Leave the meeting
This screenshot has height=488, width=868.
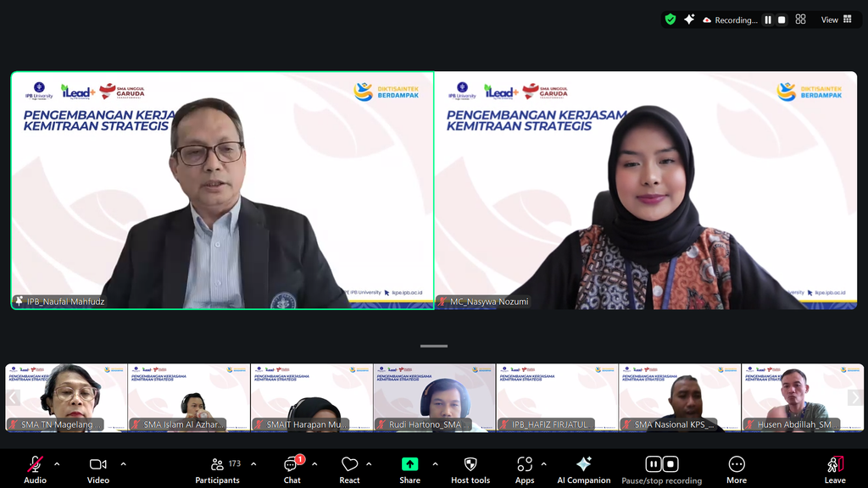tap(835, 470)
